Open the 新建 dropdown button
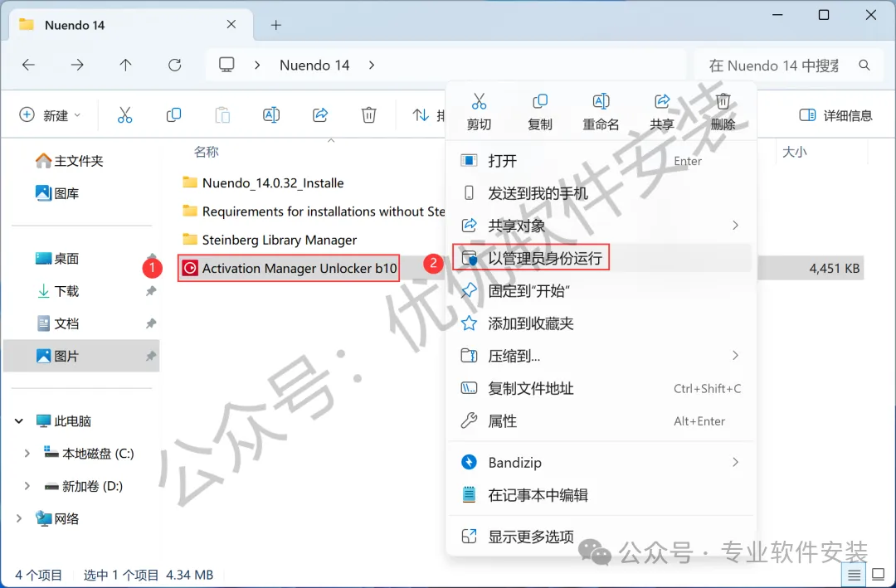 coord(51,114)
